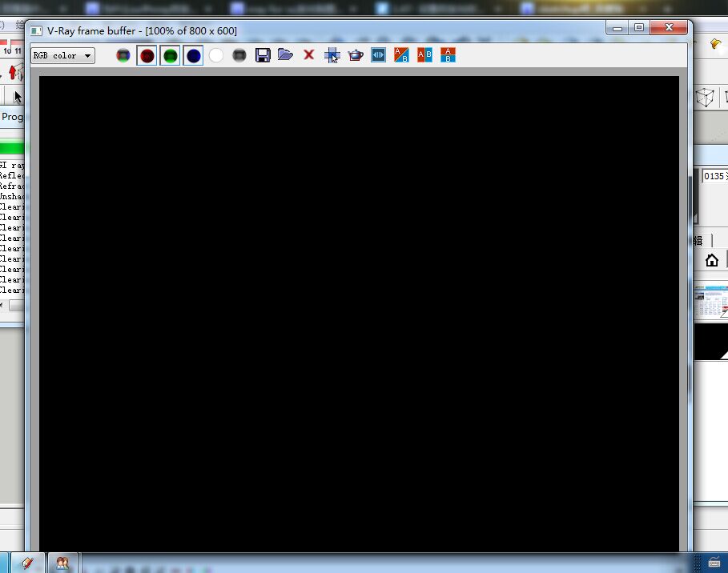This screenshot has width=728, height=573.
Task: Toggle the red channel button
Action: coord(147,56)
